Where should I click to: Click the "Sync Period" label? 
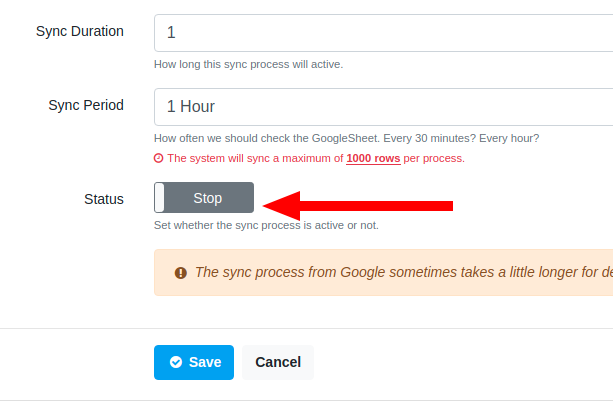(86, 106)
